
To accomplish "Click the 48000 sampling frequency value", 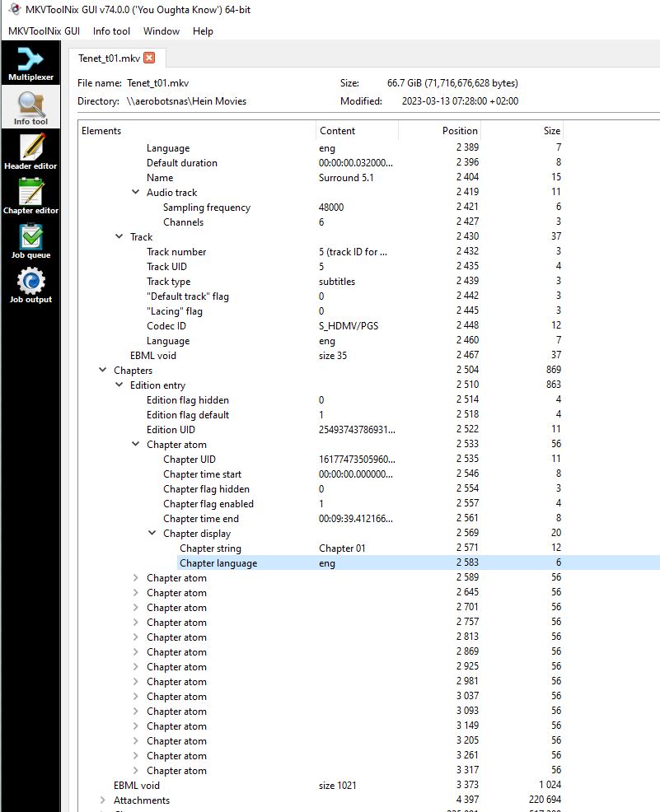I will point(331,208).
